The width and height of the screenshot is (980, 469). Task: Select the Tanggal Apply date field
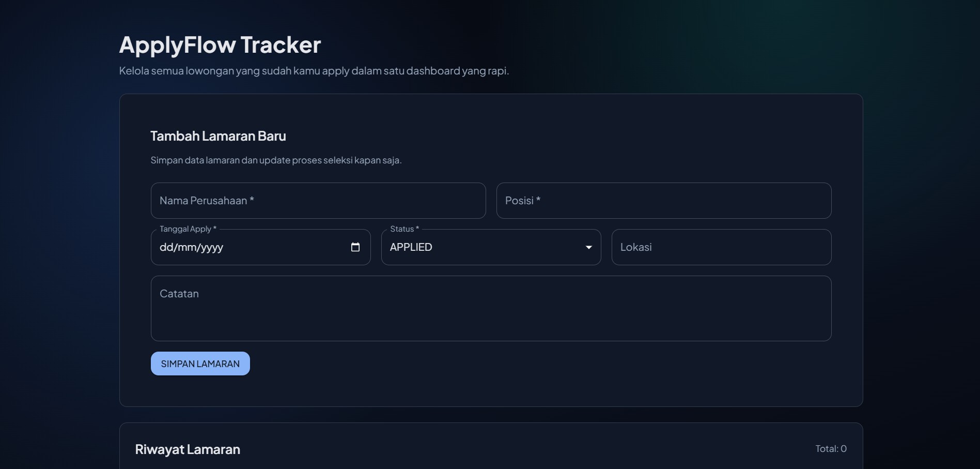coord(260,247)
